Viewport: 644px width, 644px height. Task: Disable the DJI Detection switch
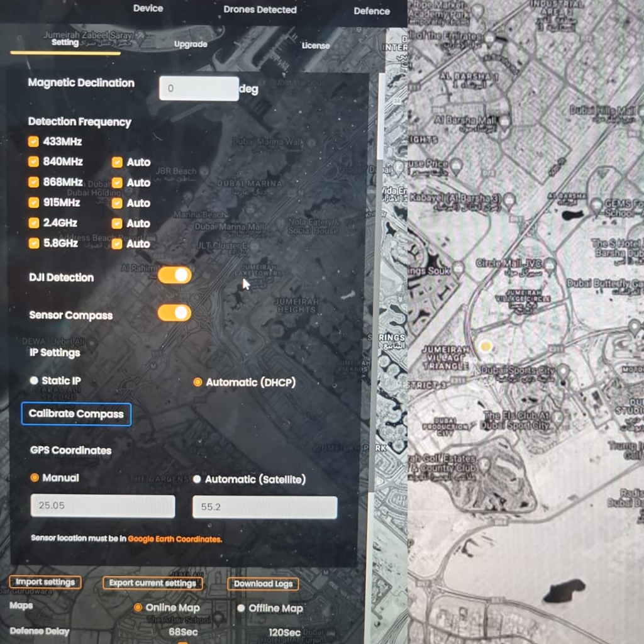(x=175, y=275)
